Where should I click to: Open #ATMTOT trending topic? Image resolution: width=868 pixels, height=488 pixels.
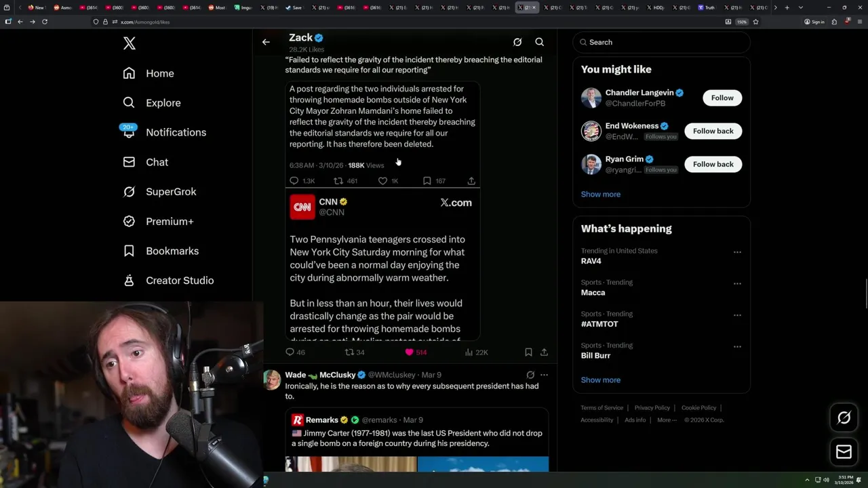[599, 324]
